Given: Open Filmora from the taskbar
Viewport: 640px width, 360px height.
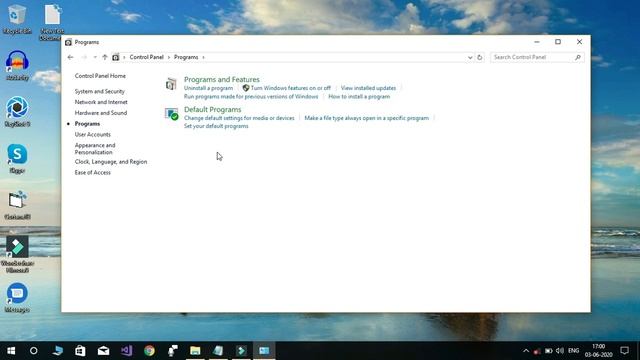Looking at the screenshot, I should tap(241, 351).
